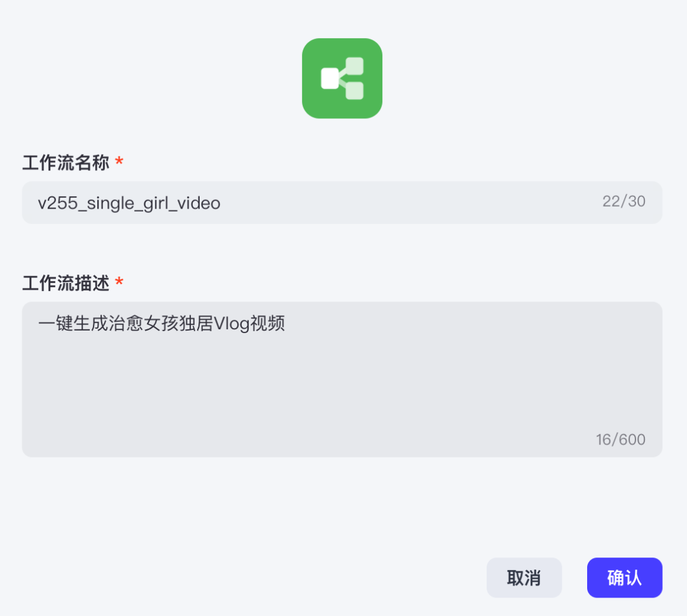Screen dimensions: 687x616
Task: Click the 取消 button
Action: point(524,577)
